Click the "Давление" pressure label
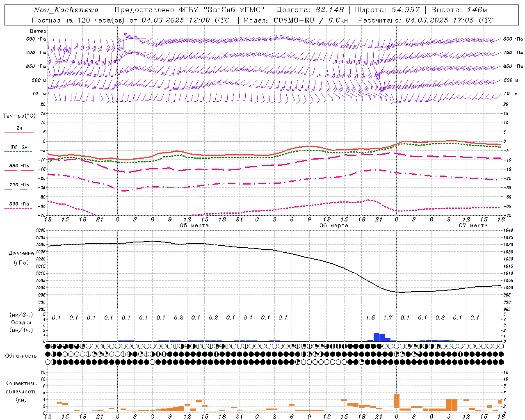This screenshot has height=420, width=525. [x=21, y=253]
